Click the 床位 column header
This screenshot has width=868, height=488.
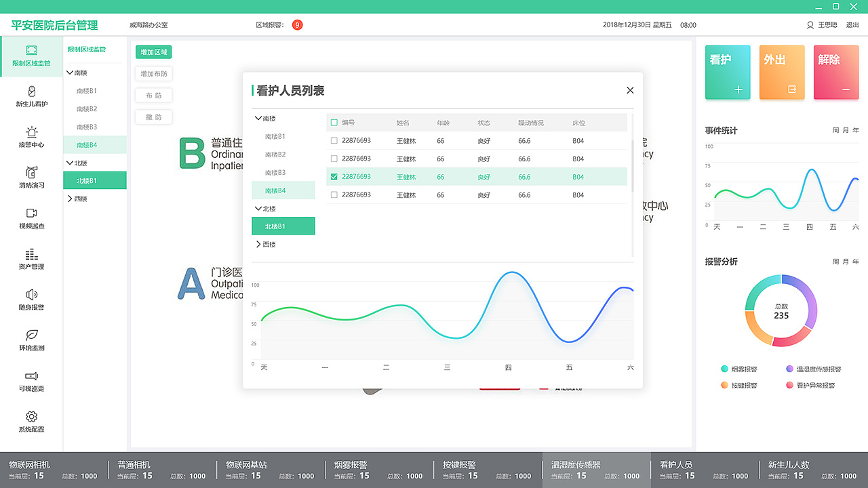[579, 123]
